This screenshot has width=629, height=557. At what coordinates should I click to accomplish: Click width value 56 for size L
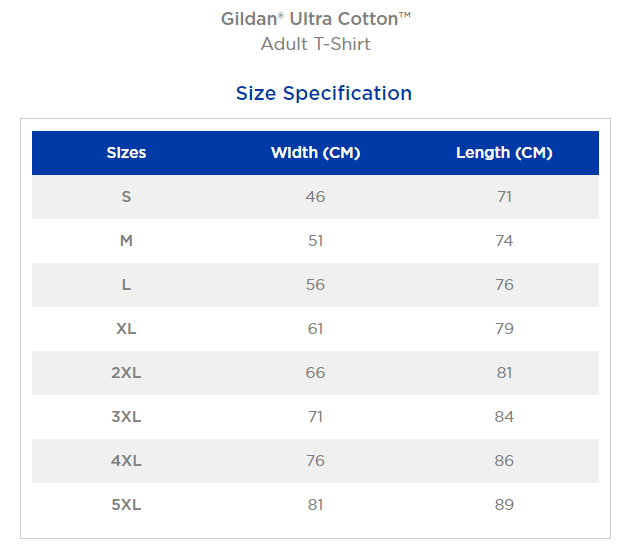pyautogui.click(x=315, y=285)
